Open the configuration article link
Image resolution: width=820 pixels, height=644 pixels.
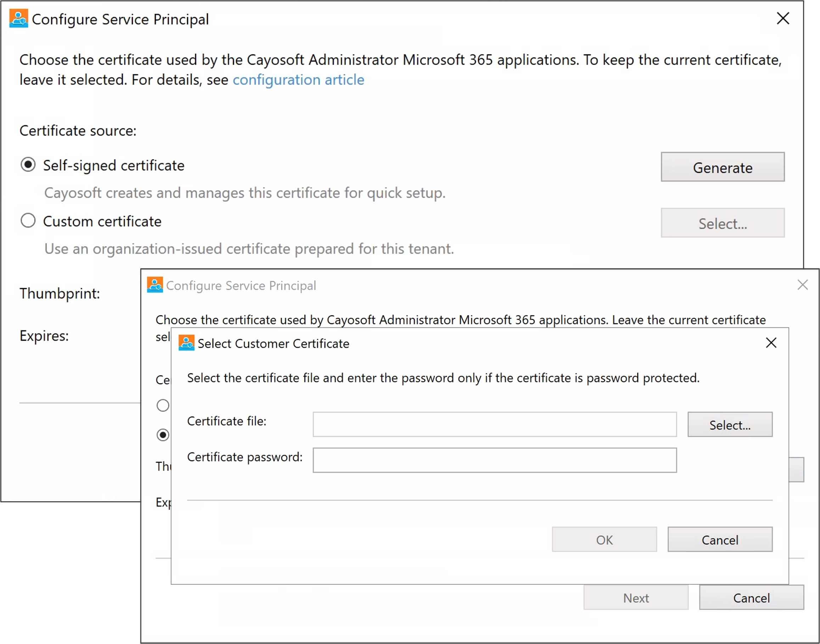coord(298,80)
